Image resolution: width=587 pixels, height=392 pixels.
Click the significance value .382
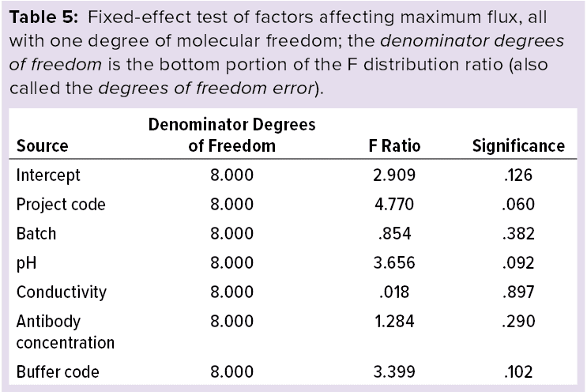pos(518,233)
